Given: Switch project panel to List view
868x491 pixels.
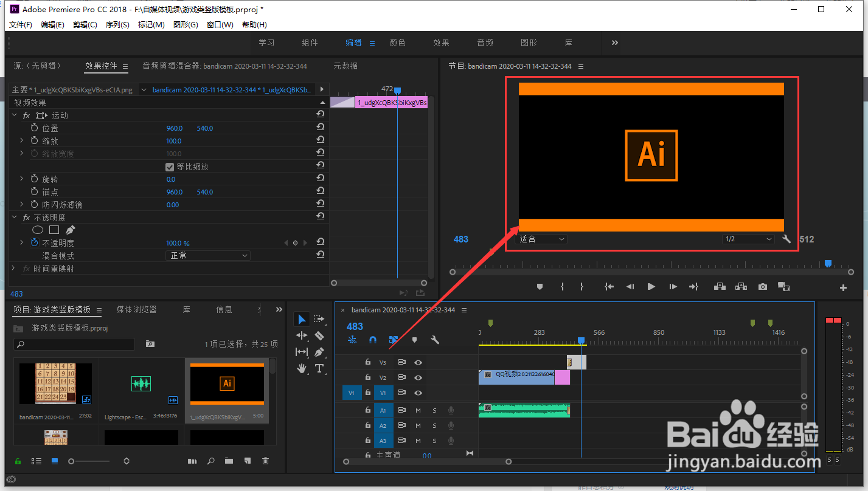Looking at the screenshot, I should coord(36,461).
